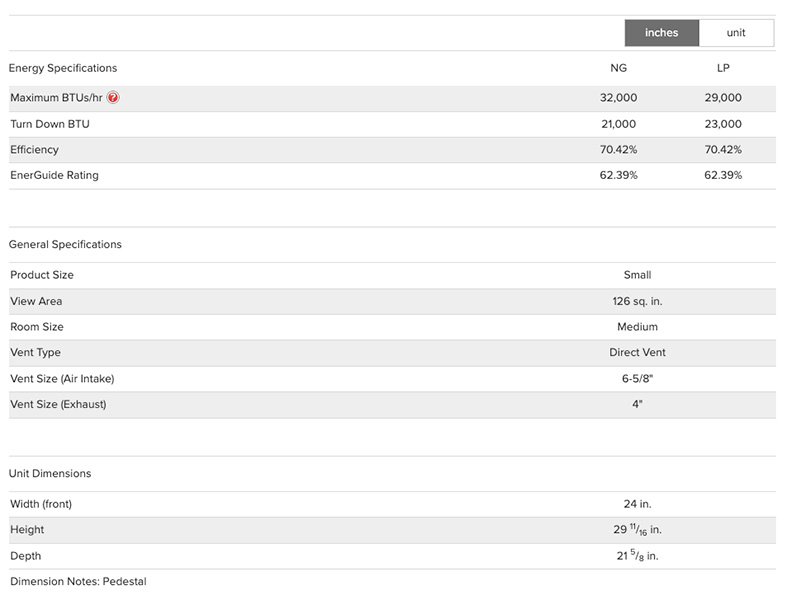The height and width of the screenshot is (595, 800).
Task: Select the LP column header
Action: [x=723, y=68]
